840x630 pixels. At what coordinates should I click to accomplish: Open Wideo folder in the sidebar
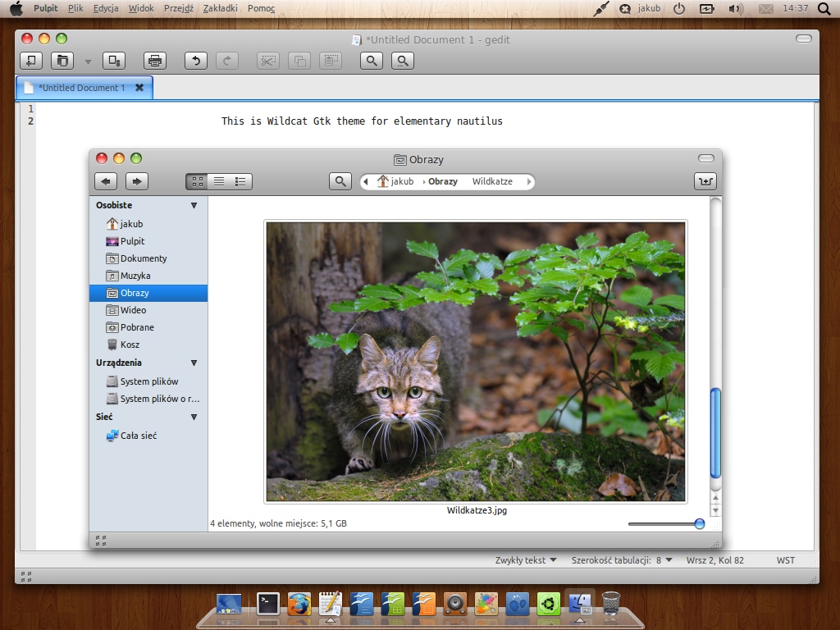(x=148, y=310)
